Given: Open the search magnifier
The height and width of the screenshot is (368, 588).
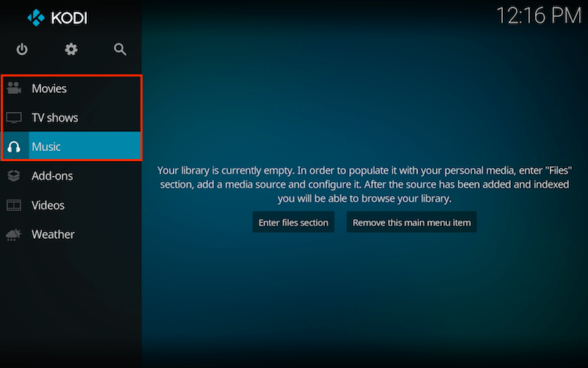Looking at the screenshot, I should coord(120,49).
